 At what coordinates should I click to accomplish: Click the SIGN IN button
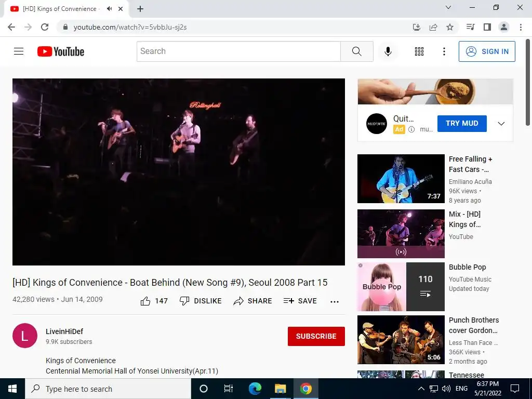click(x=487, y=51)
